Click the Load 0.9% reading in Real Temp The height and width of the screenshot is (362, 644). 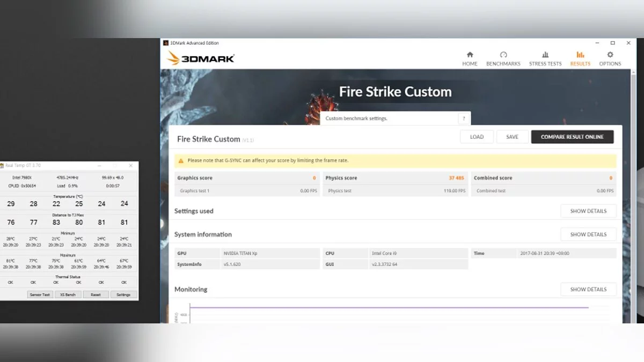pos(68,186)
